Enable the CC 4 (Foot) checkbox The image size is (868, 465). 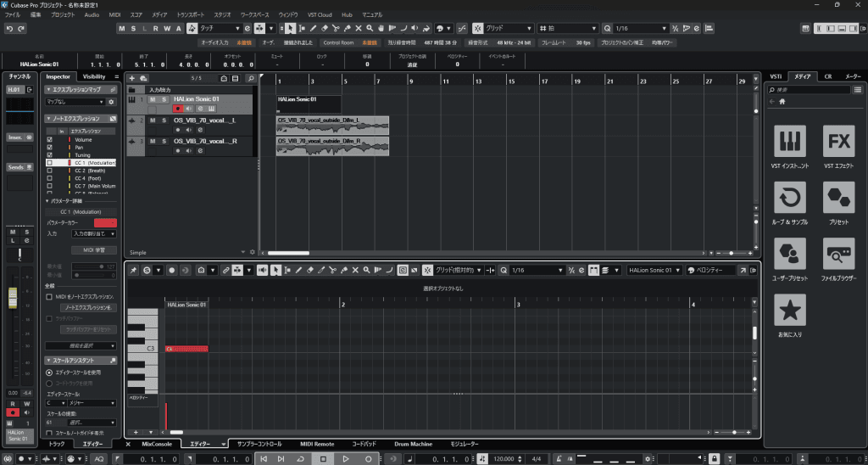[x=49, y=178]
